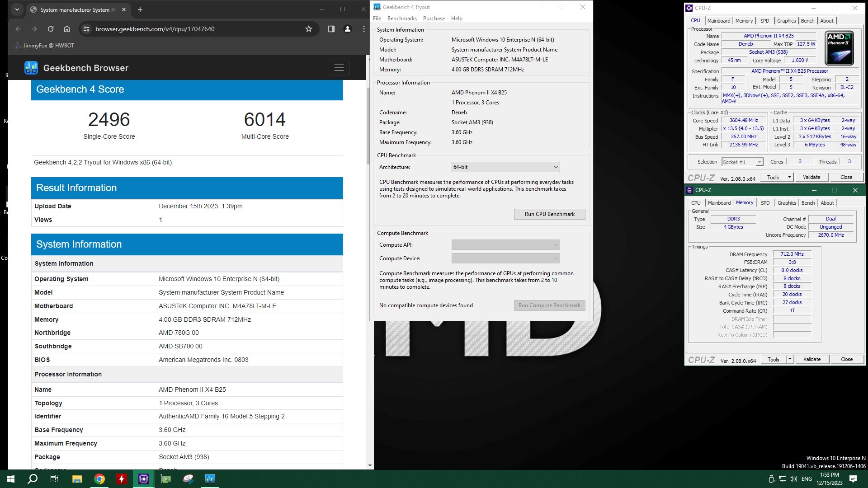Open Chrome tab search dropdown arrow
The height and width of the screenshot is (488, 868).
(x=17, y=9)
